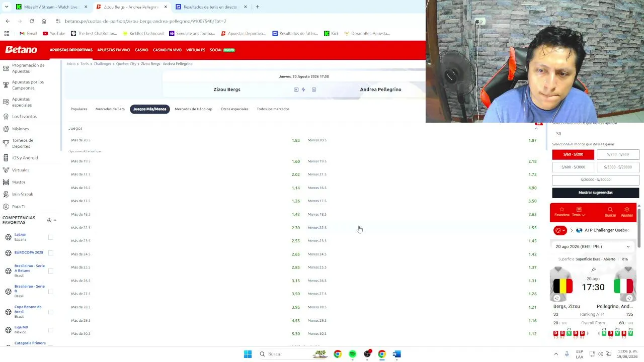Toggle the Brasileirao Serie A Betano checkbox
The height and width of the screenshot is (362, 644).
pos(50,271)
